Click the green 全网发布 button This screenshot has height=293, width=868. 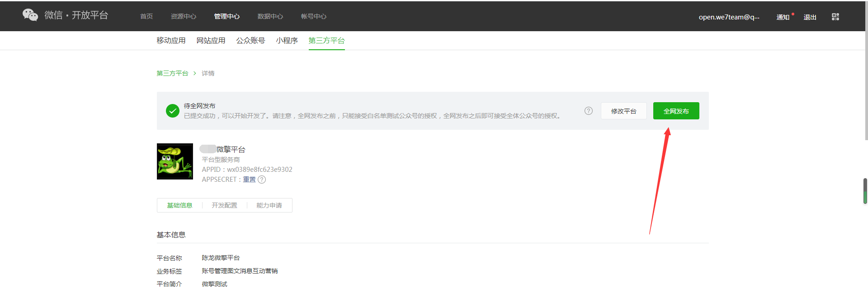pyautogui.click(x=676, y=111)
